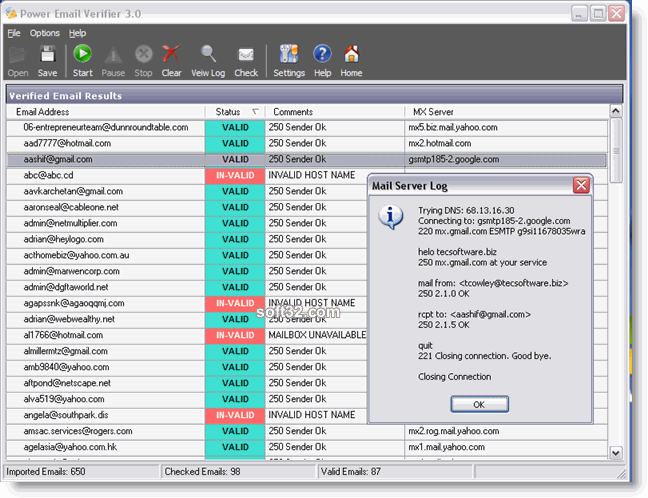648x498 pixels.
Task: Click the scroll up arrow of results list
Action: coord(615,111)
